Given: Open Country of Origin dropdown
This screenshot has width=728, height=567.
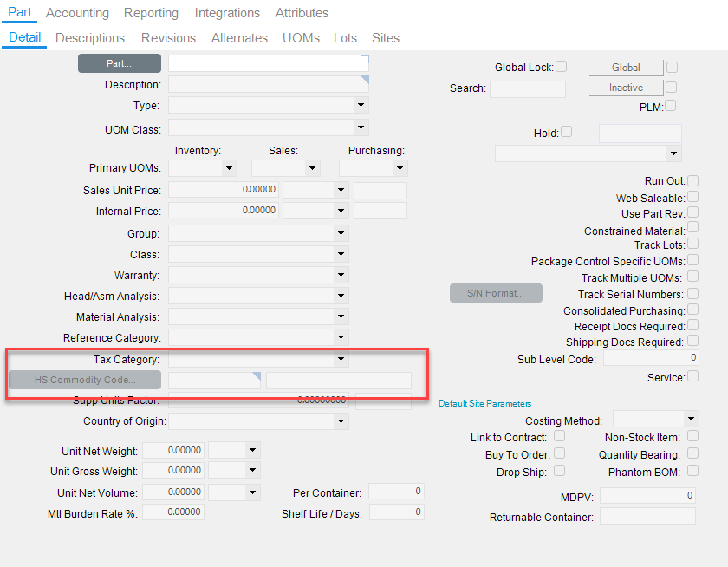Looking at the screenshot, I should [341, 421].
